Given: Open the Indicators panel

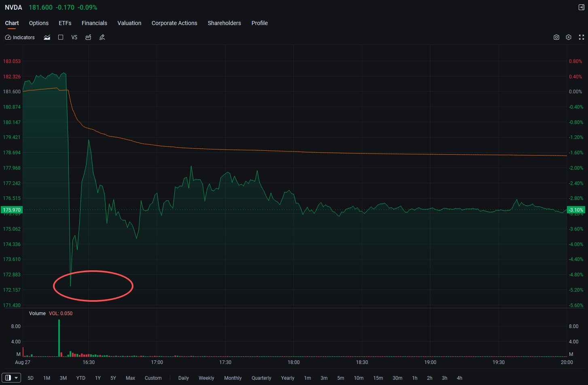Looking at the screenshot, I should click(x=20, y=37).
